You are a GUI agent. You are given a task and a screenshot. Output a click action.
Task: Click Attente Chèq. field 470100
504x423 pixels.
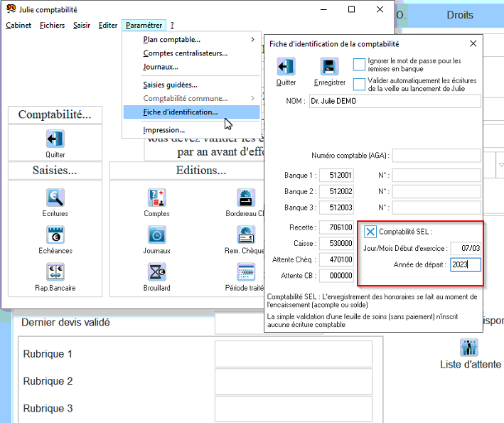(x=336, y=259)
